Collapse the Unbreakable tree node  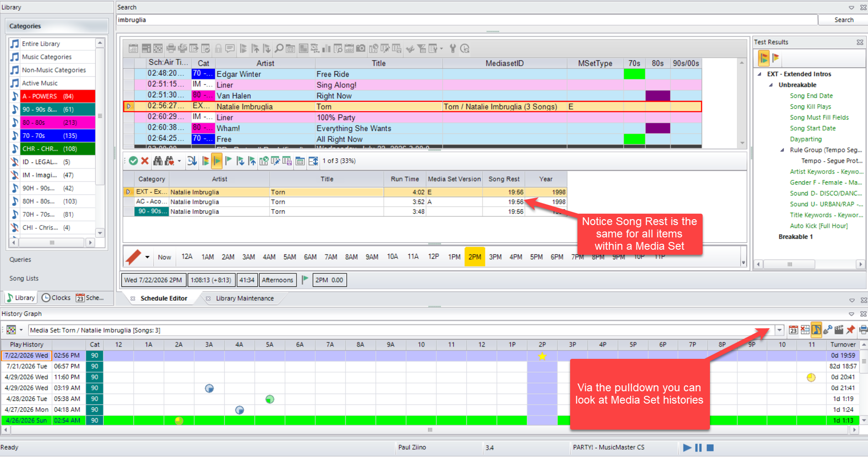coord(771,85)
